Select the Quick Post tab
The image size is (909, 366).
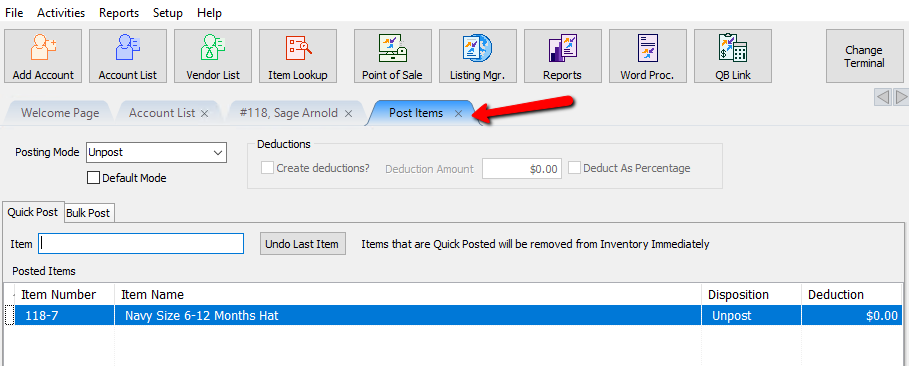pyautogui.click(x=32, y=212)
